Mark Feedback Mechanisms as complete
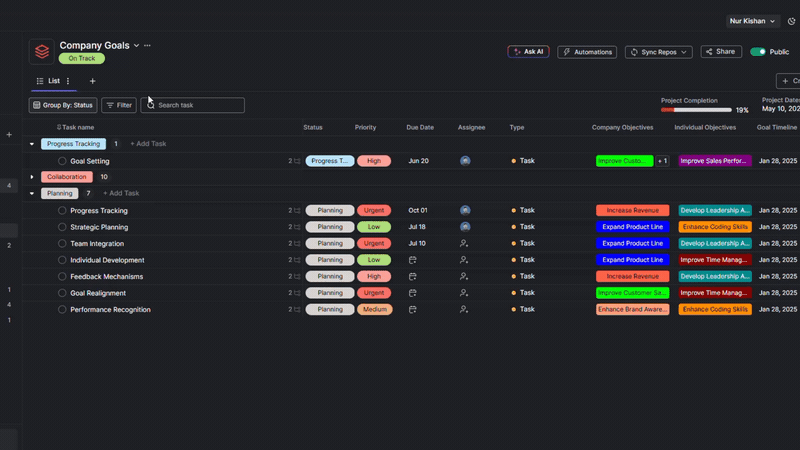This screenshot has width=800, height=450. tap(62, 276)
